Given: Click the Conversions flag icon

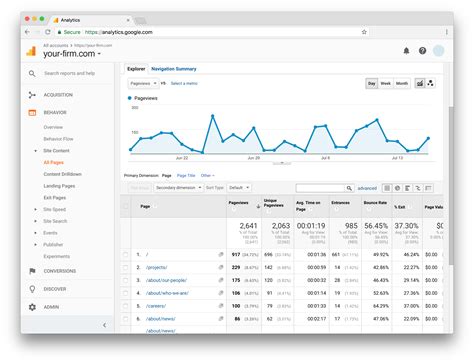Looking at the screenshot, I should pyautogui.click(x=32, y=271).
